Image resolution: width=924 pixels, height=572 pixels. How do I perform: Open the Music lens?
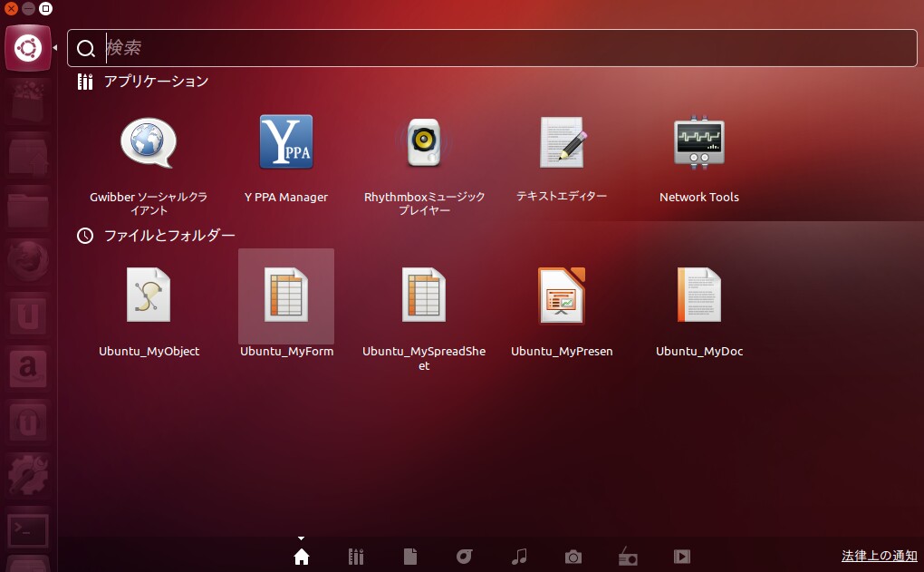(519, 556)
